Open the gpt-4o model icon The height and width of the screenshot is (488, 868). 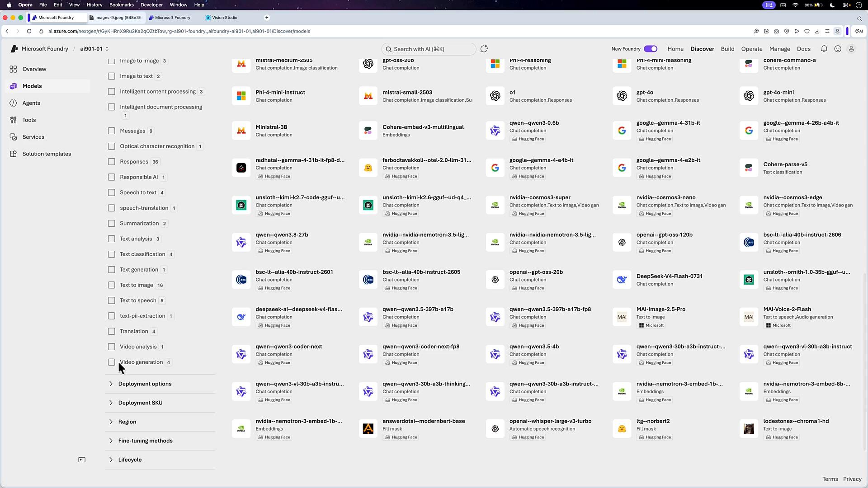click(x=622, y=96)
